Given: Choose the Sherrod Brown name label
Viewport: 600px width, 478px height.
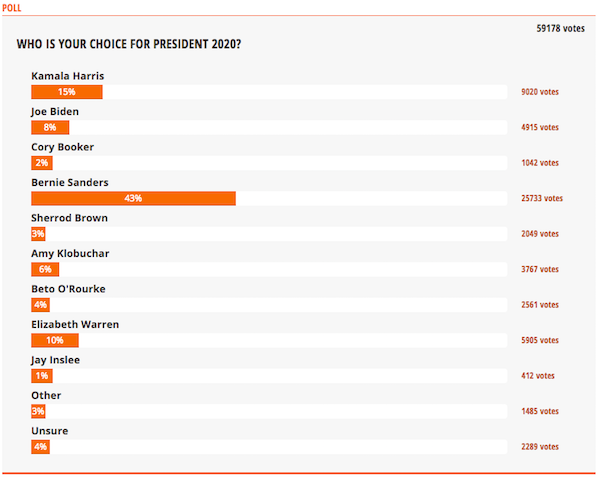Looking at the screenshot, I should click(69, 218).
